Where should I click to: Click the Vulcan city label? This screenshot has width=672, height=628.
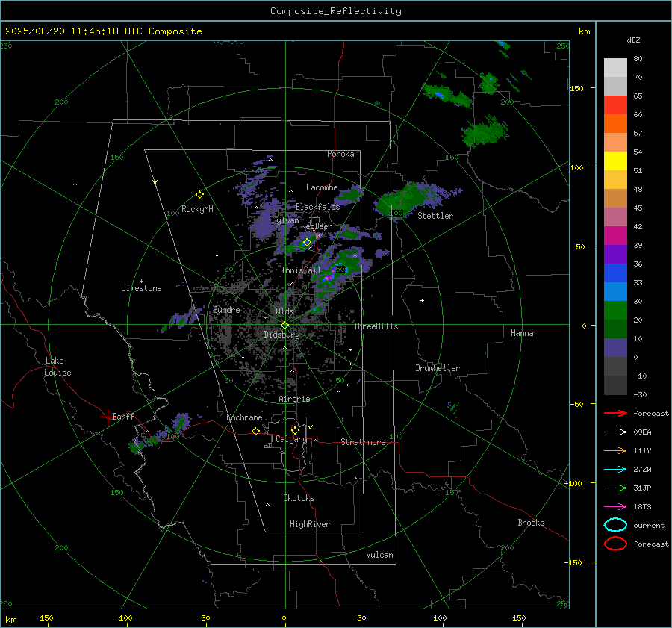379,555
